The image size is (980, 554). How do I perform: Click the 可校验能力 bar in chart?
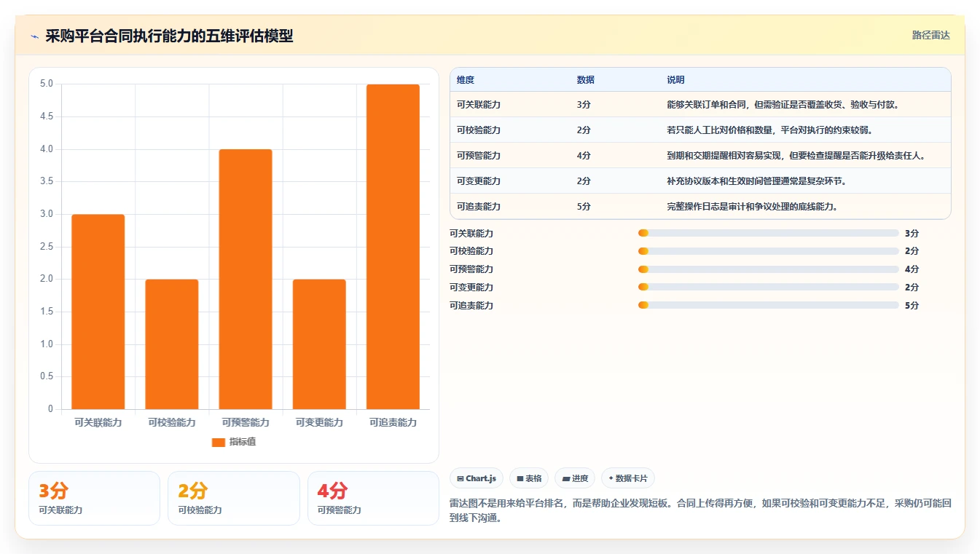point(172,344)
